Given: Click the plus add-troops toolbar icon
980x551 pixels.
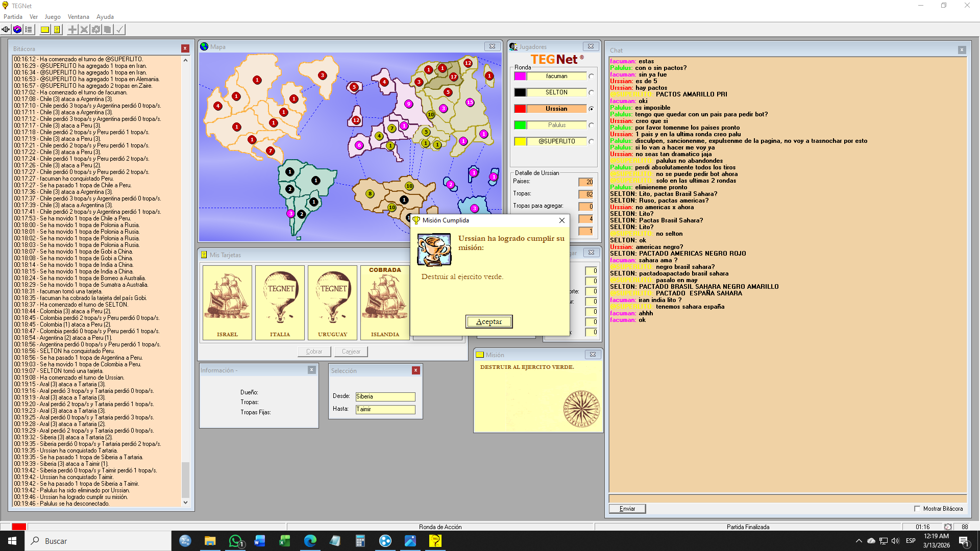Looking at the screenshot, I should (72, 30).
